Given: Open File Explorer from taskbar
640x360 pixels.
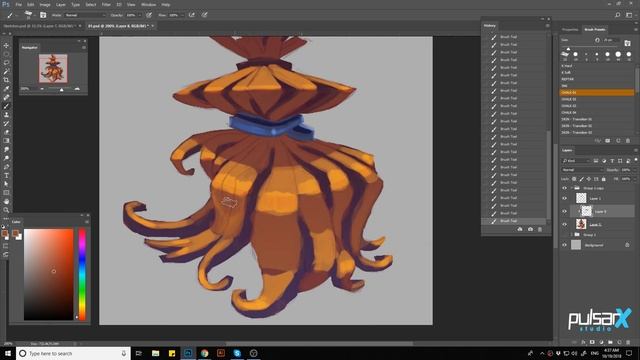Looking at the screenshot, I should click(x=156, y=353).
